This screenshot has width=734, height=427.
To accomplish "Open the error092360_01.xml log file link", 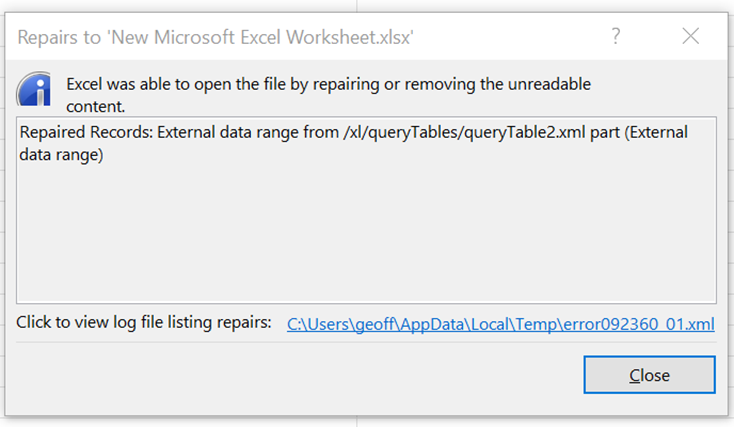I will click(500, 324).
